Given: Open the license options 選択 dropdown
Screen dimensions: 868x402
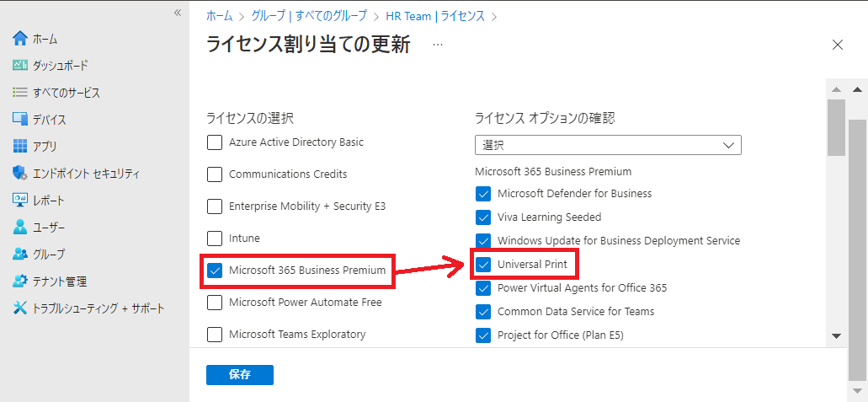Looking at the screenshot, I should click(608, 145).
